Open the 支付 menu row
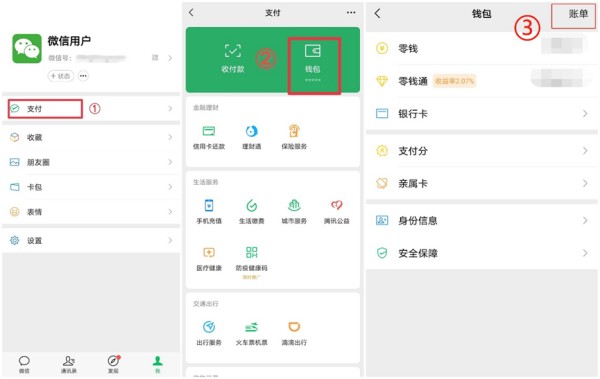This screenshot has height=379, width=600. pyautogui.click(x=91, y=109)
